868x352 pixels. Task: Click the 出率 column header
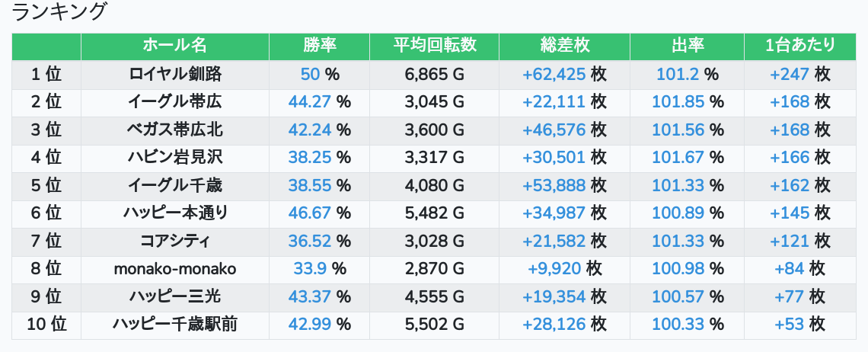pyautogui.click(x=687, y=46)
